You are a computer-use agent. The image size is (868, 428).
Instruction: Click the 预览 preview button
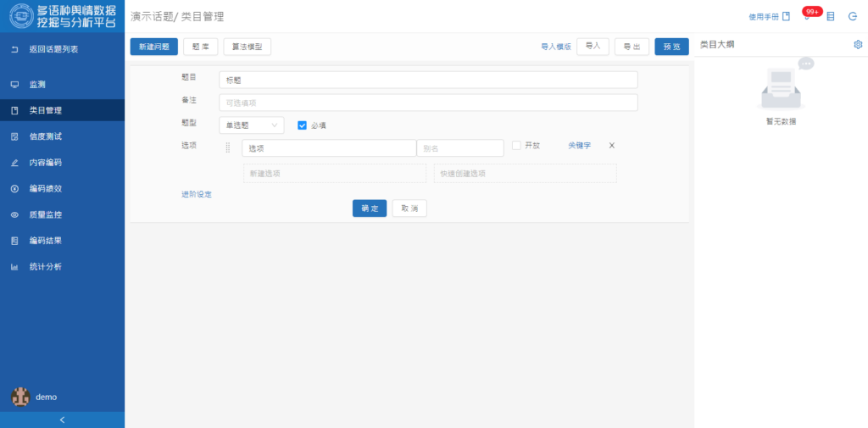pyautogui.click(x=671, y=47)
